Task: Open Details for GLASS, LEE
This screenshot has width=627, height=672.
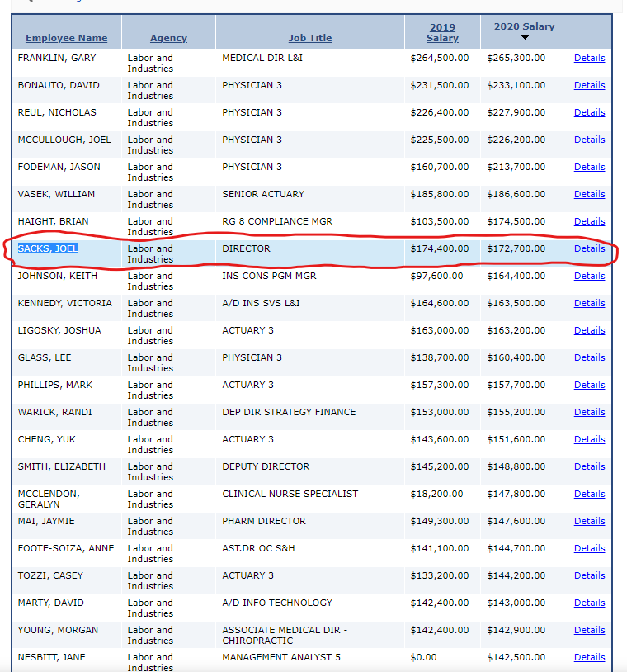Action: click(589, 357)
